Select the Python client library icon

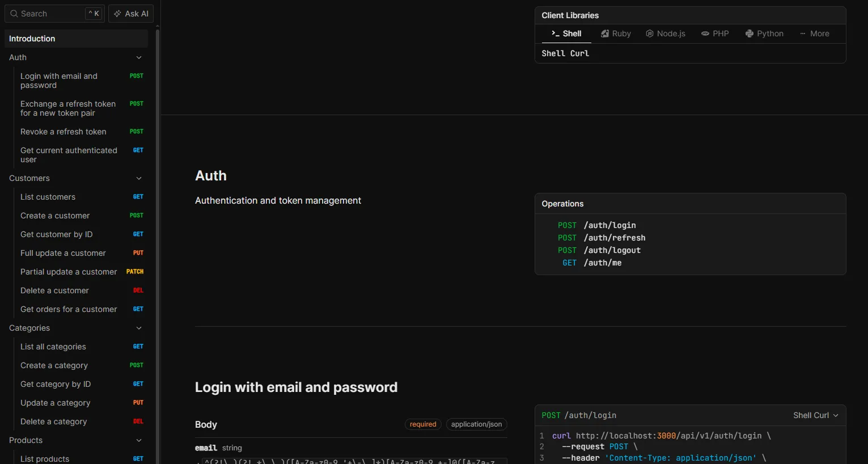(x=749, y=33)
